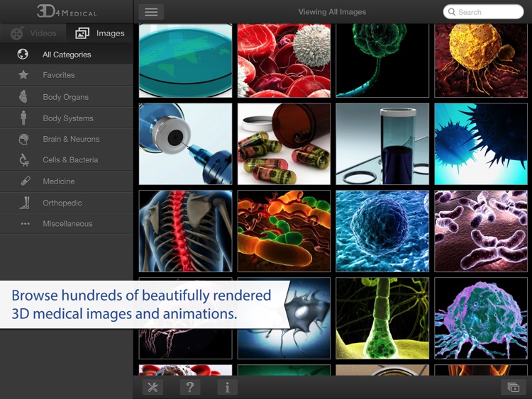
Task: Click the magnifier icon in Search
Action: click(x=452, y=12)
